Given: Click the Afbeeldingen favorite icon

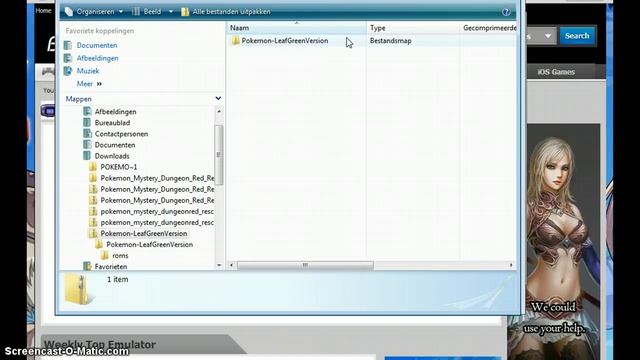Looking at the screenshot, I should (x=68, y=58).
